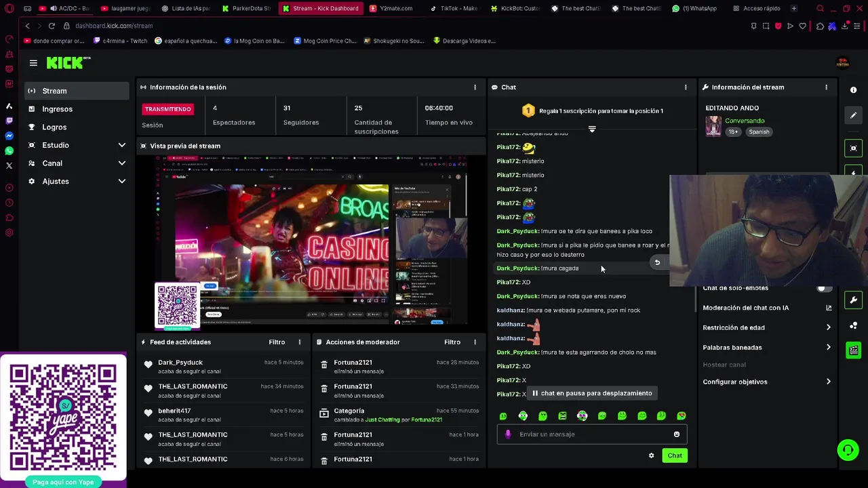The height and width of the screenshot is (488, 868).
Task: Click kaldhanz username in pon mi rock message
Action: (511, 310)
